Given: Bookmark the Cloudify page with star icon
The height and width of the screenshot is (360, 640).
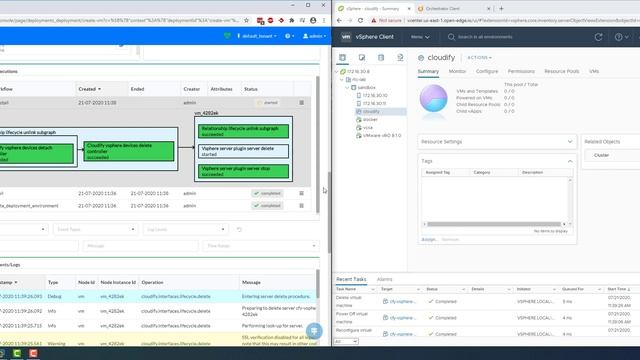Looking at the screenshot, I should pos(247,20).
